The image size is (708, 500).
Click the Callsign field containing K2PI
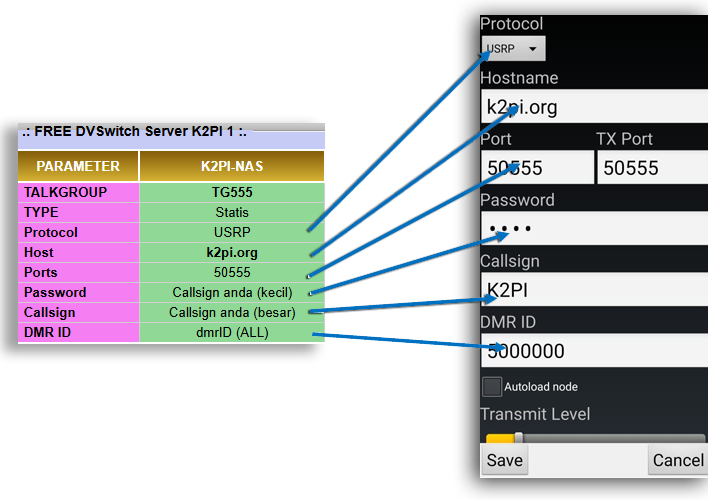pos(594,290)
